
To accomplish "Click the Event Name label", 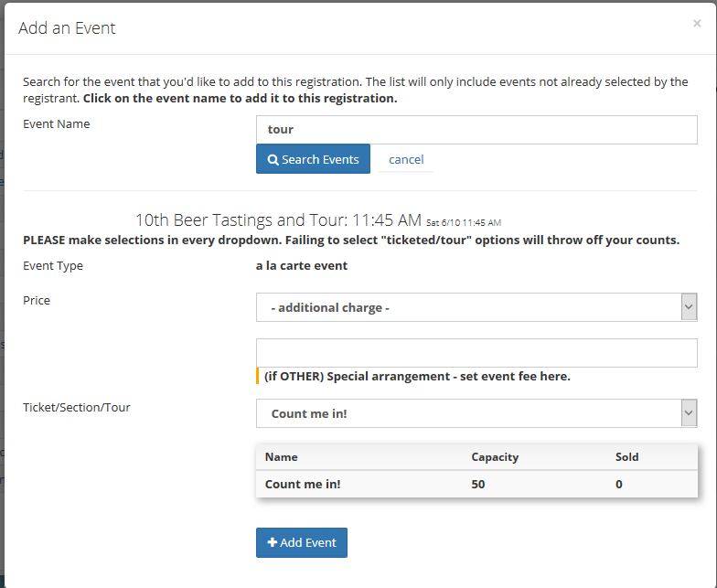I will 57,124.
